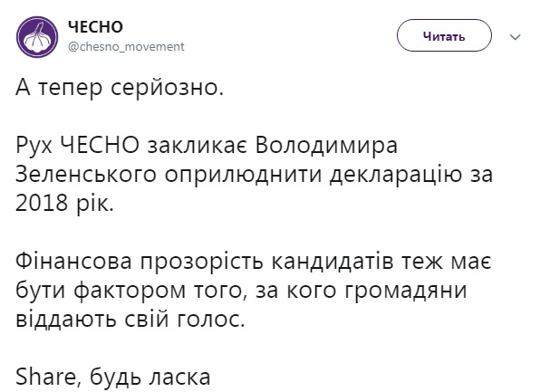Click the word 'Share' in the last line

coord(47,377)
